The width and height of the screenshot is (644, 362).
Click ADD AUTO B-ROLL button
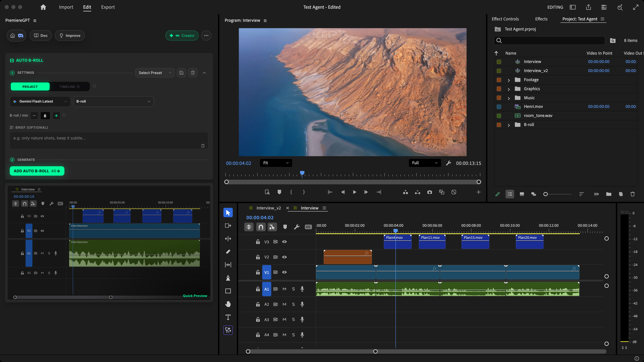pyautogui.click(x=37, y=171)
